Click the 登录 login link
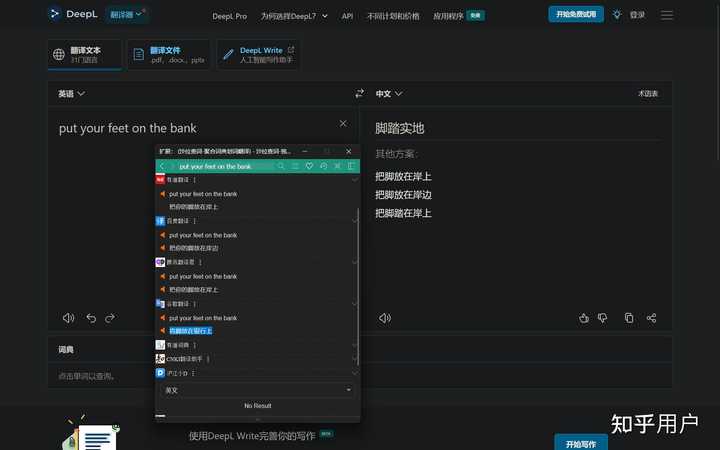 [x=637, y=15]
